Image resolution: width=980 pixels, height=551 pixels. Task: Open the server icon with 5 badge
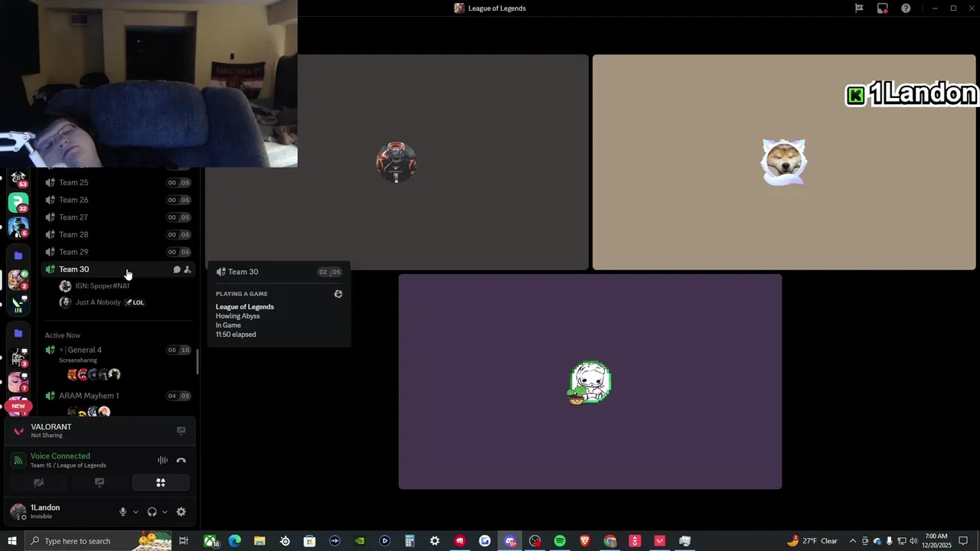(x=18, y=227)
